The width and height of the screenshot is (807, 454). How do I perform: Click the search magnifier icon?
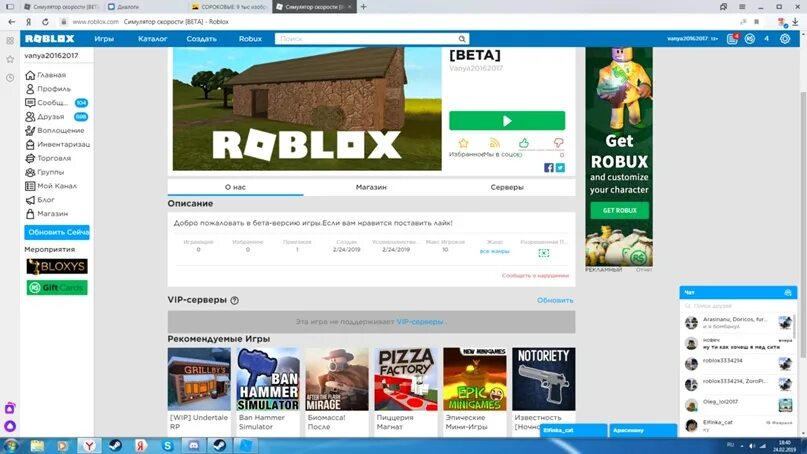[462, 39]
